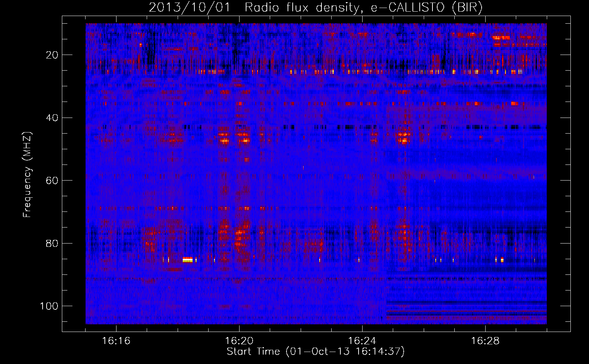Click the 40 frequency tick label
The height and width of the screenshot is (364, 589).
click(52, 118)
